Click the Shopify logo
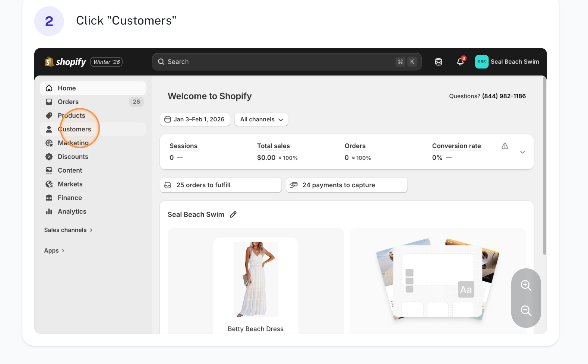This screenshot has height=364, width=588. 66,62
